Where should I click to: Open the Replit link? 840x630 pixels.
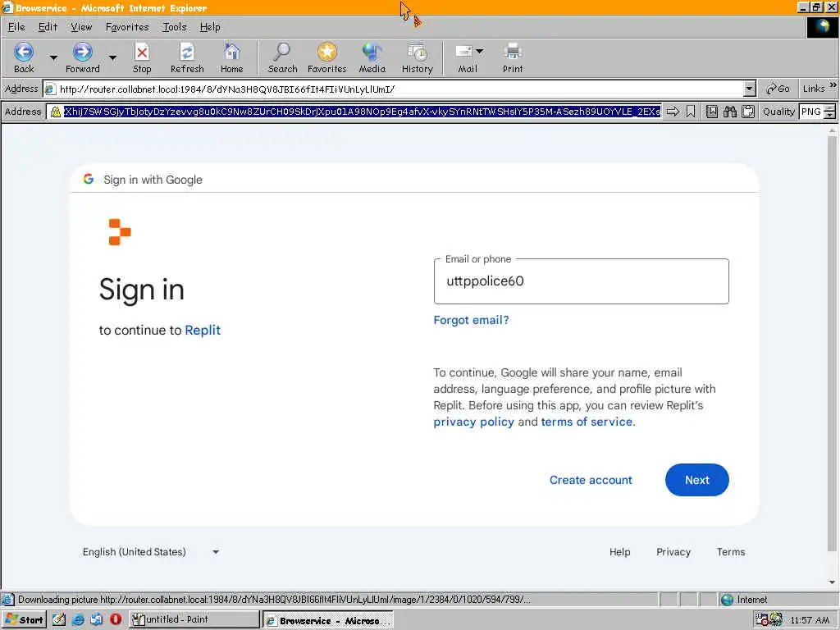pos(203,330)
